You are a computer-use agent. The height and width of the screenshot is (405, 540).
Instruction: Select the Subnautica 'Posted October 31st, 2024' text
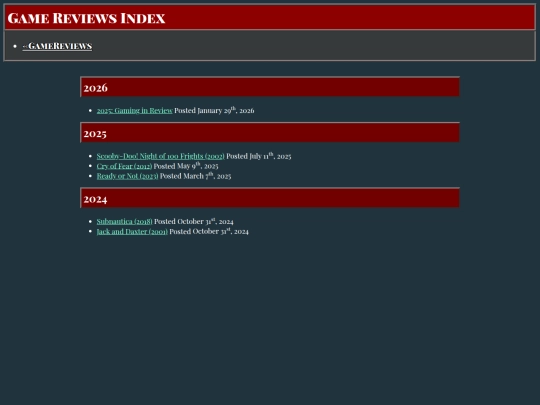point(194,221)
